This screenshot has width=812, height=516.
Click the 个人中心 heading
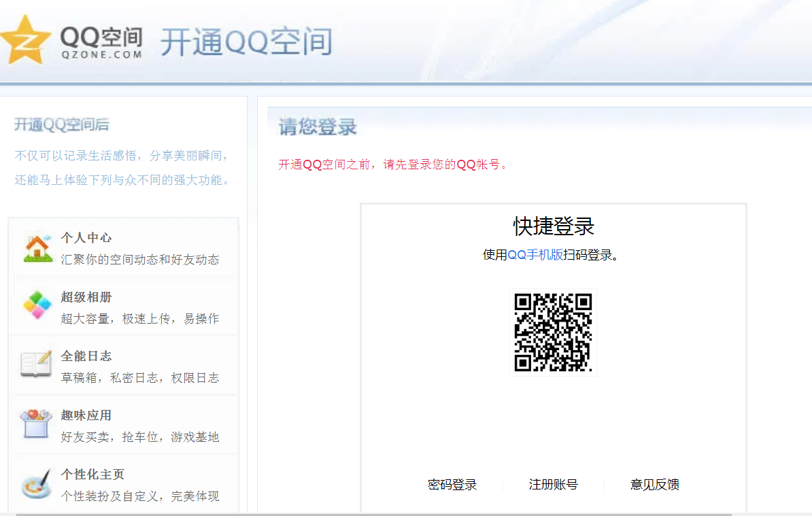(86, 237)
